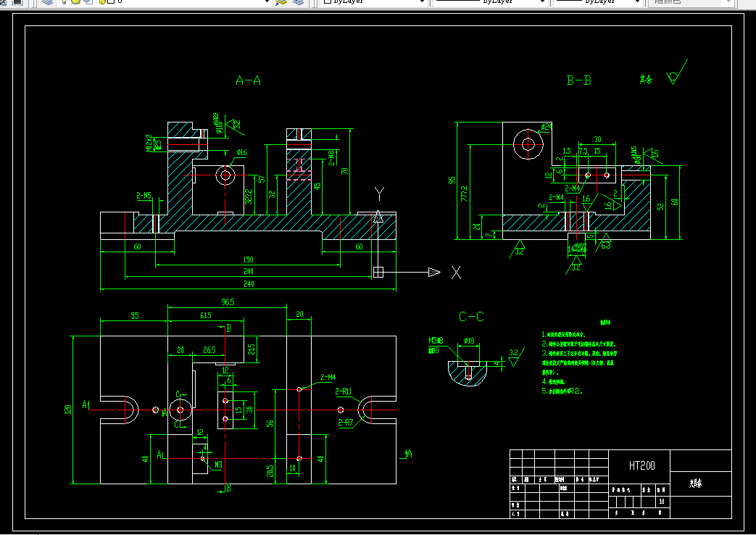Select the 57 vertical dimension text
Screen dimensions: 756x535
262,179
